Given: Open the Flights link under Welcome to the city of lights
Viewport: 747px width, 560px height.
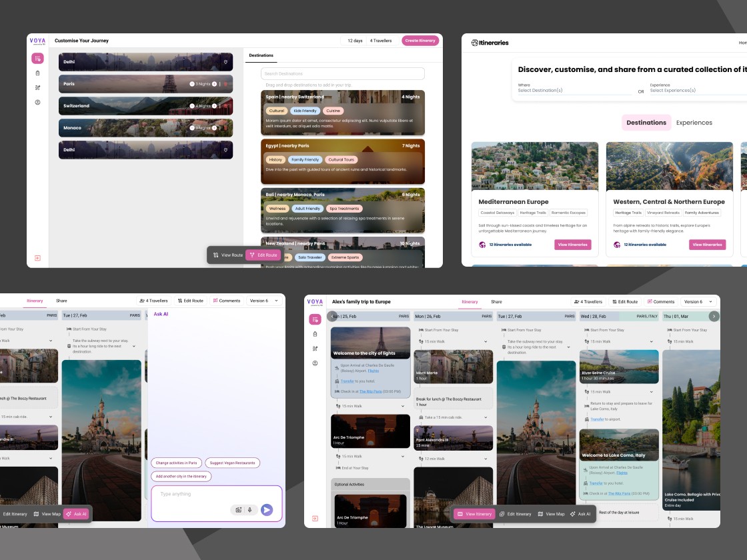Looking at the screenshot, I should (x=373, y=371).
